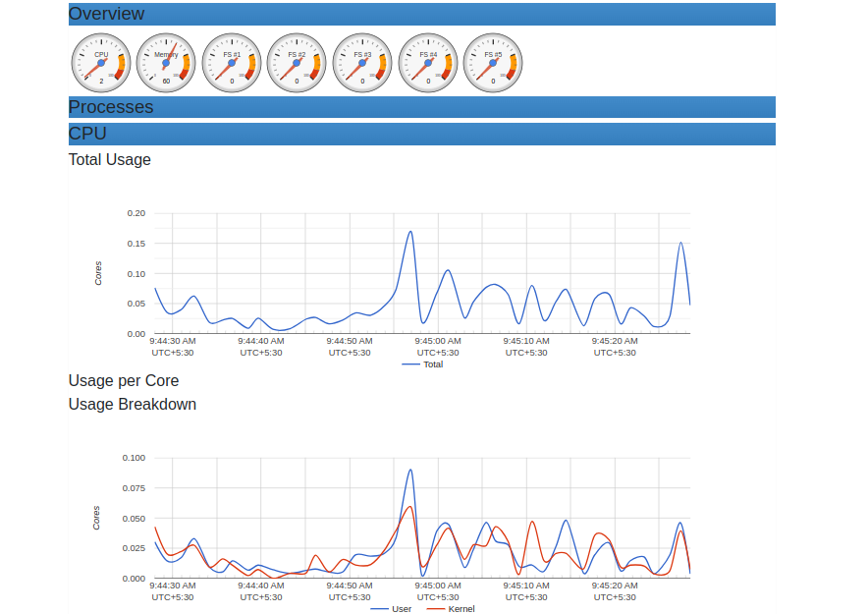Click the CPU gauge dial
868x614 pixels.
coord(101,62)
